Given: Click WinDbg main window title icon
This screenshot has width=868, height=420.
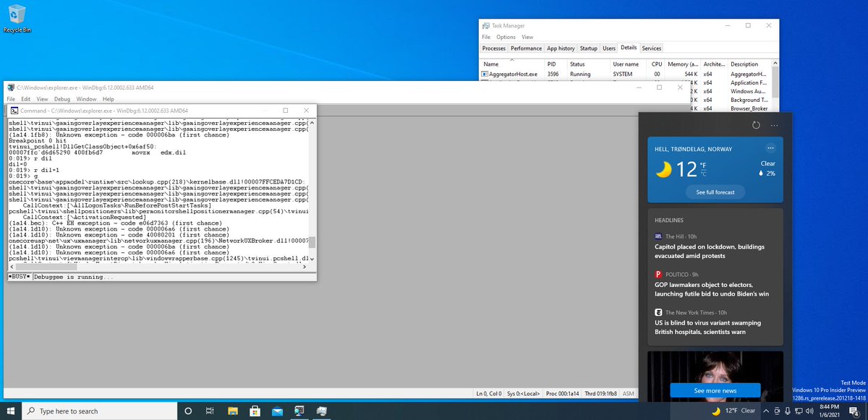Looking at the screenshot, I should (10, 87).
